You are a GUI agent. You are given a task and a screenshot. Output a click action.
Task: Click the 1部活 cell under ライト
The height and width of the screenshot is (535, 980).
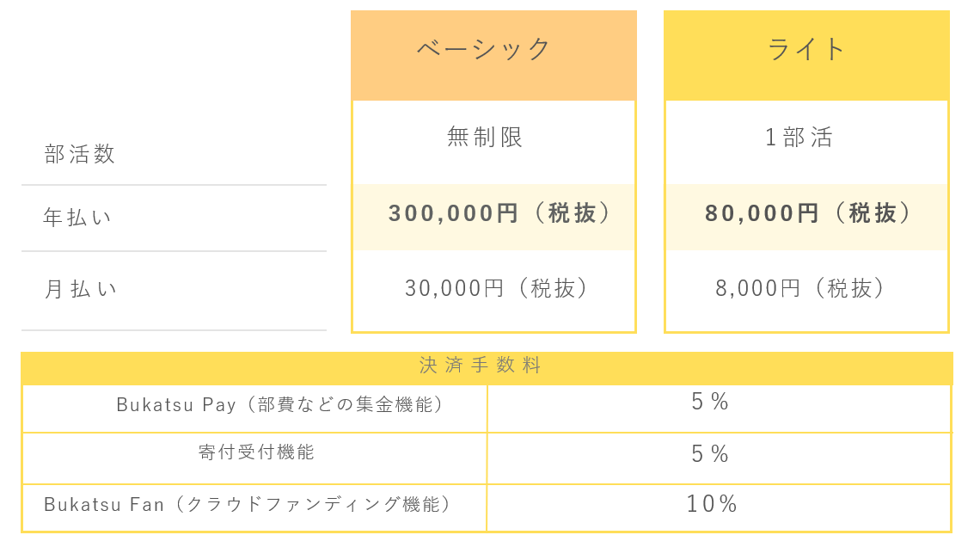point(799,136)
